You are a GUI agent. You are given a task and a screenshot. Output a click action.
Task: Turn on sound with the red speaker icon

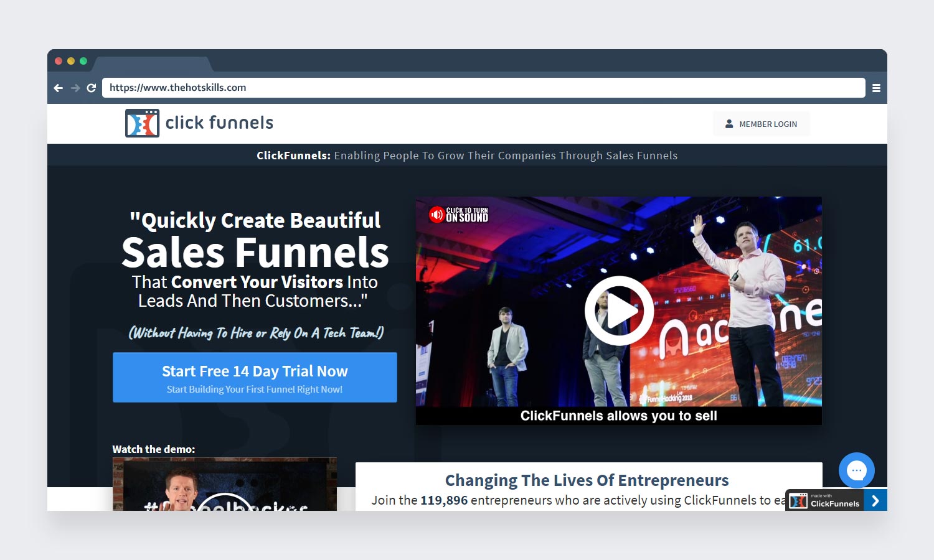tap(436, 215)
